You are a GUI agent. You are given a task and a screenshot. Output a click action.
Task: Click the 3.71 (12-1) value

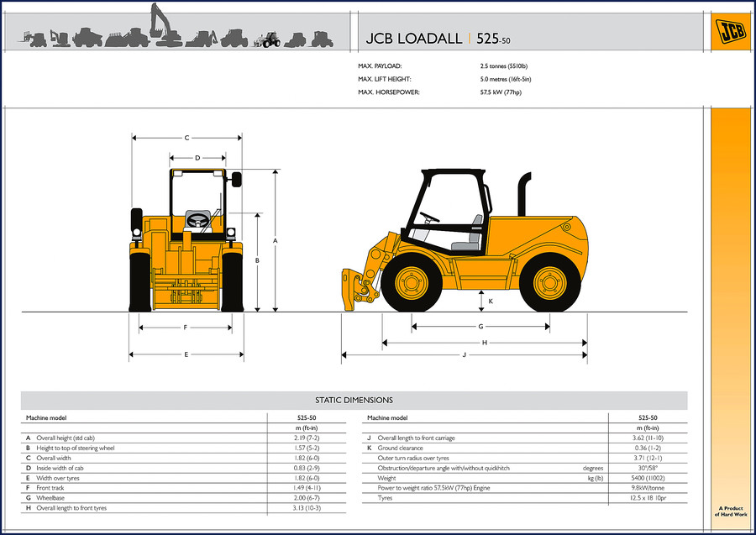coord(648,458)
